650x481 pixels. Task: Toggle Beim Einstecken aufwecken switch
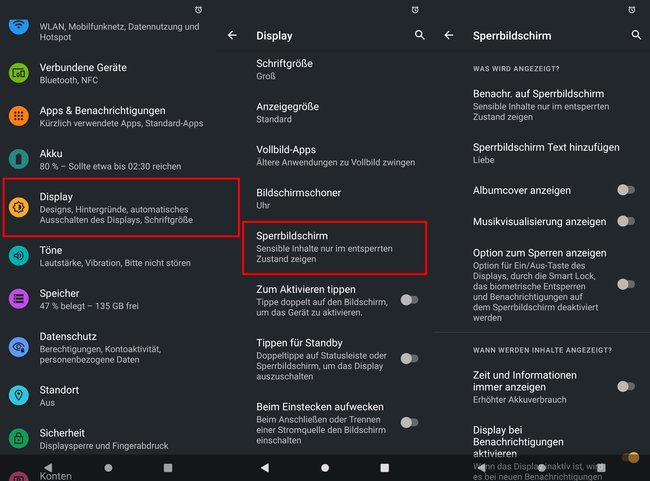click(x=410, y=423)
